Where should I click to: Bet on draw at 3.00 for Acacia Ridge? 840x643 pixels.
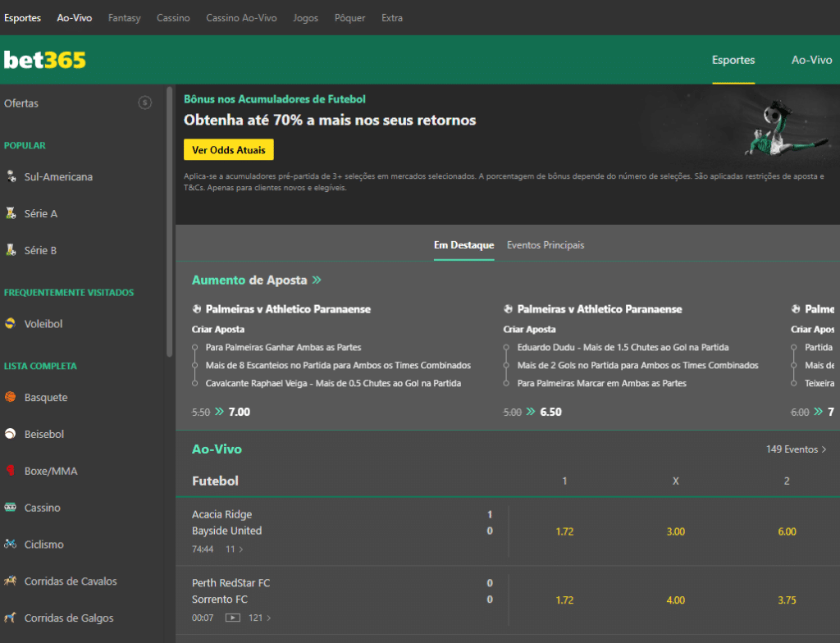pos(676,531)
